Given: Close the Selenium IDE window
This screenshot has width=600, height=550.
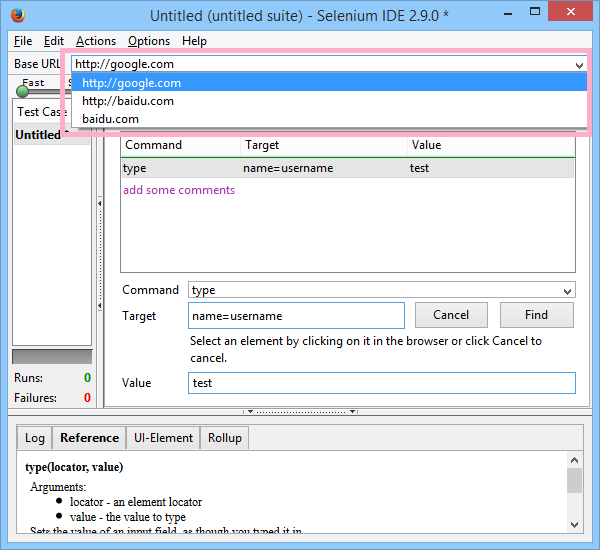Looking at the screenshot, I should [x=571, y=11].
